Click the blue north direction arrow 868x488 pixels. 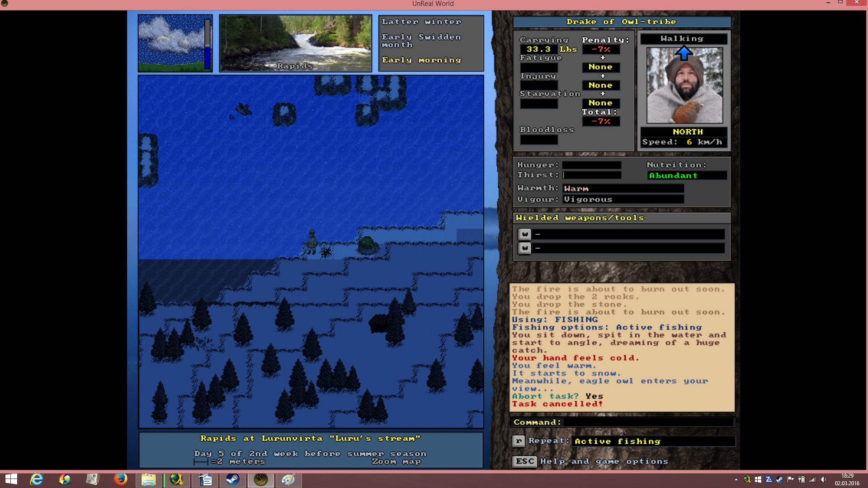click(x=684, y=53)
